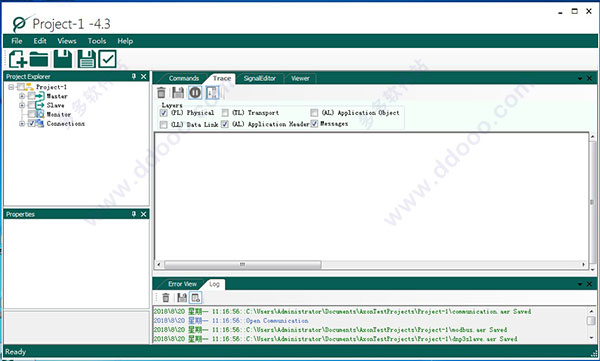Click the Connections node icon
The height and width of the screenshot is (361, 600).
coord(40,123)
